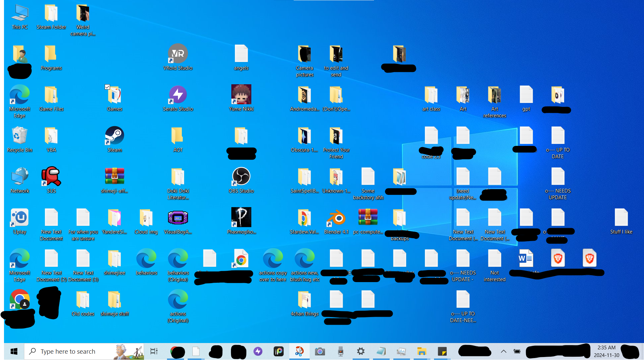This screenshot has height=360, width=644.
Task: Open Task View from taskbar
Action: coord(154,351)
